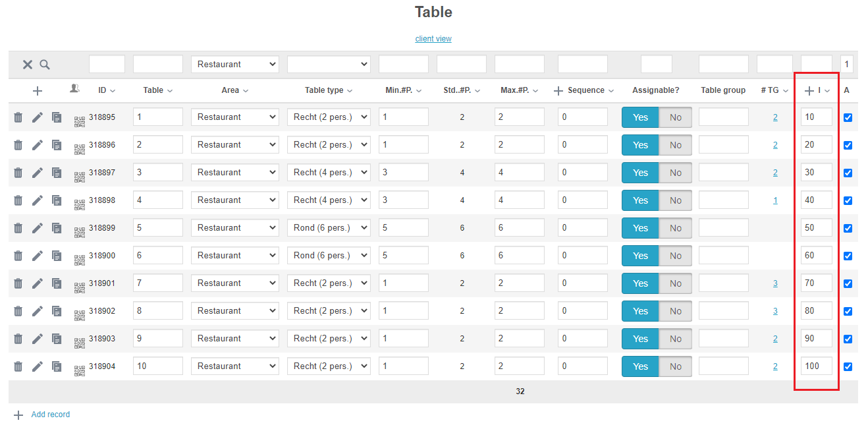The width and height of the screenshot is (868, 433).
Task: Edit record 318902 with pencil icon
Action: pos(38,311)
